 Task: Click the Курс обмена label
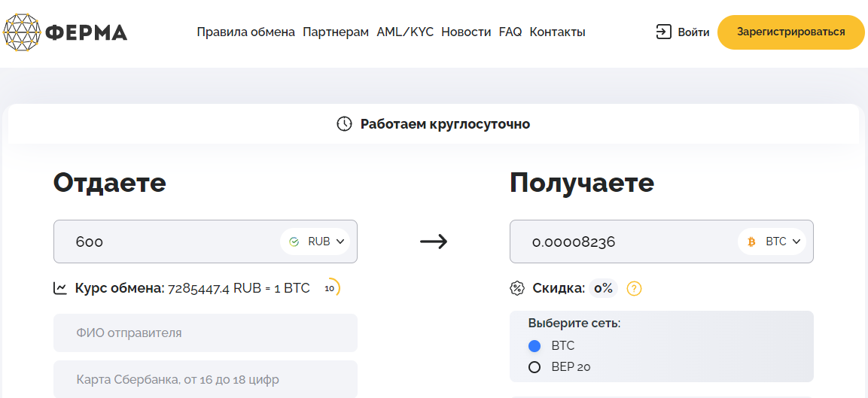[120, 288]
